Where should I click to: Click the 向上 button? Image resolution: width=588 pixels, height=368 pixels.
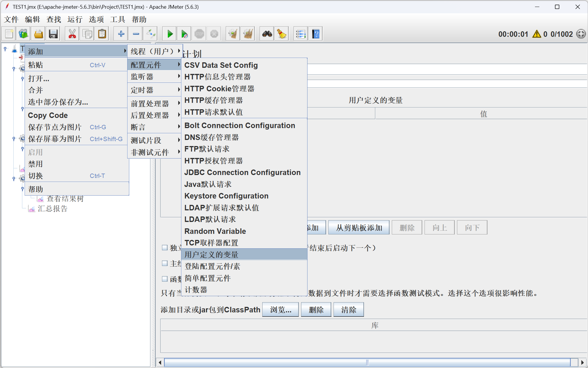(x=439, y=227)
